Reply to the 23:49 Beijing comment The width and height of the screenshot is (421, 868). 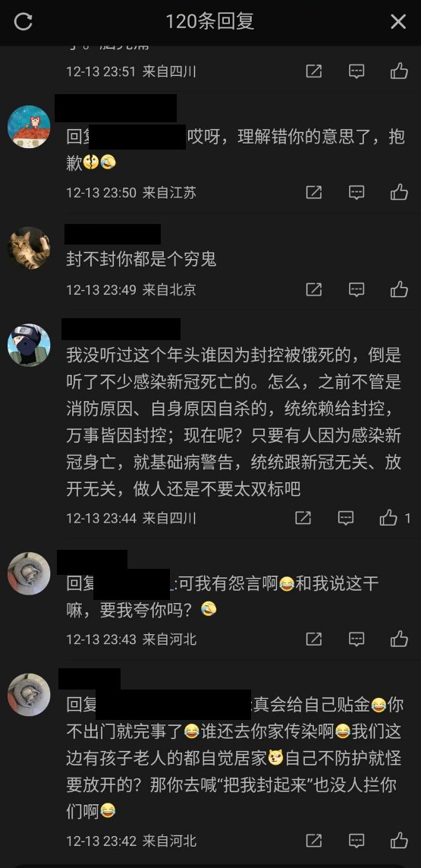point(357,289)
